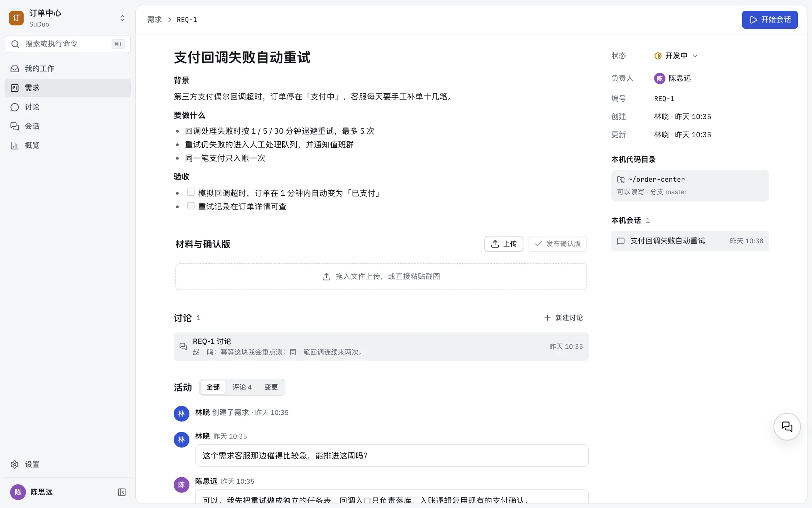Open the ~/order-center code directory card
The width and height of the screenshot is (812, 508).
[x=690, y=185]
